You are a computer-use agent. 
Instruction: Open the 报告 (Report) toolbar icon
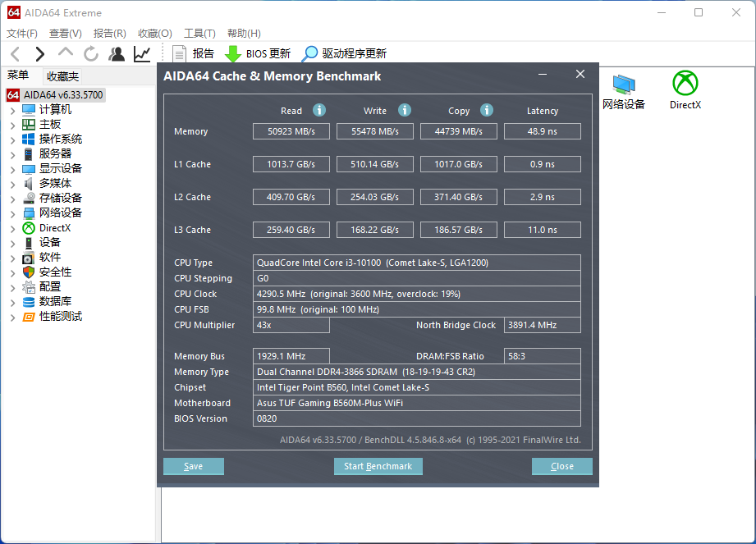(180, 53)
